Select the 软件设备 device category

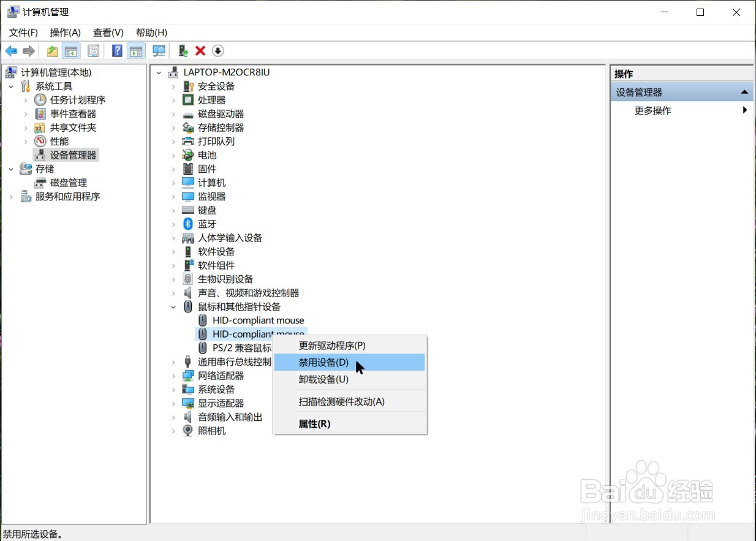tap(216, 252)
